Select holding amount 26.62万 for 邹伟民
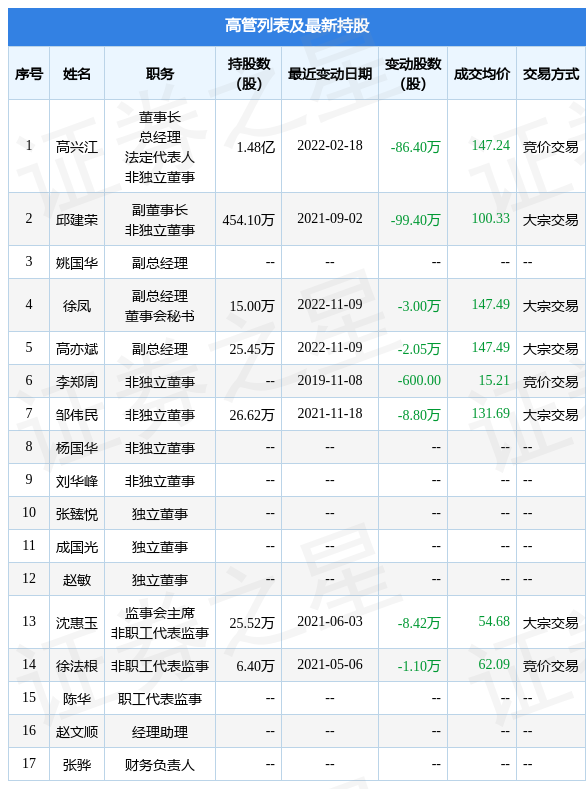Viewport: 586px width, 789px height. [x=252, y=415]
